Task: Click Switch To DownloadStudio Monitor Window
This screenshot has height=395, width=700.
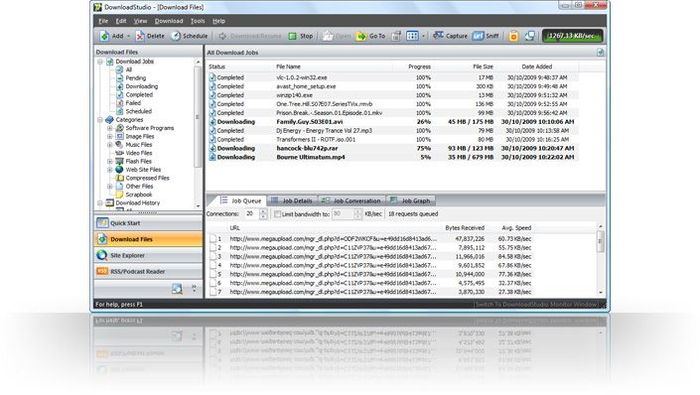Action: coord(536,304)
